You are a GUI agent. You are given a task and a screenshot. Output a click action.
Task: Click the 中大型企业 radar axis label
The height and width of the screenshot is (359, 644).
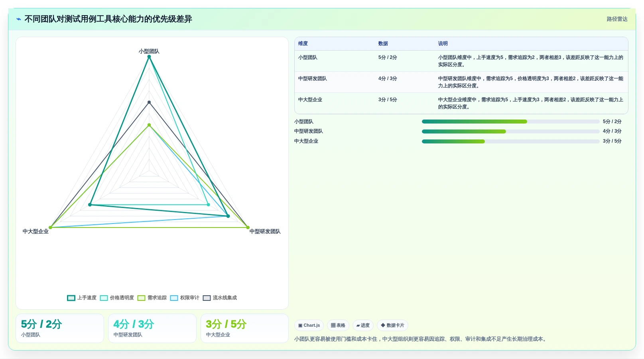click(35, 231)
